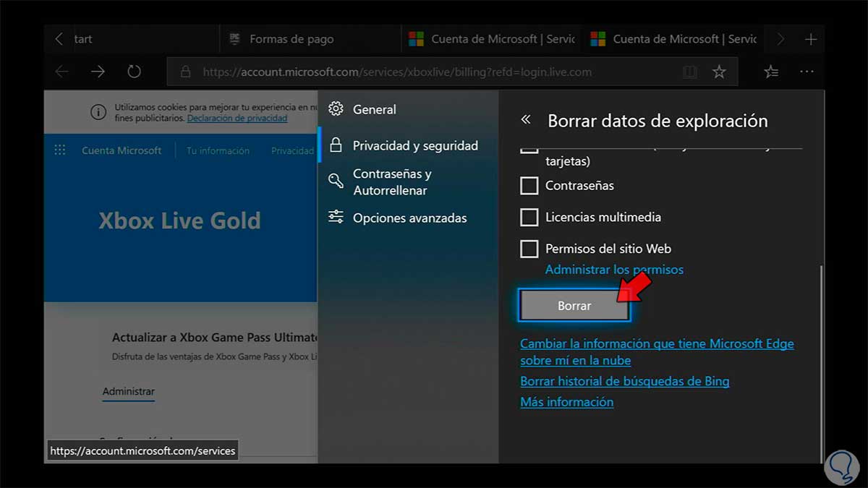Image resolution: width=868 pixels, height=488 pixels.
Task: Click the Opciones avanzadas sliders icon
Action: pyautogui.click(x=336, y=217)
